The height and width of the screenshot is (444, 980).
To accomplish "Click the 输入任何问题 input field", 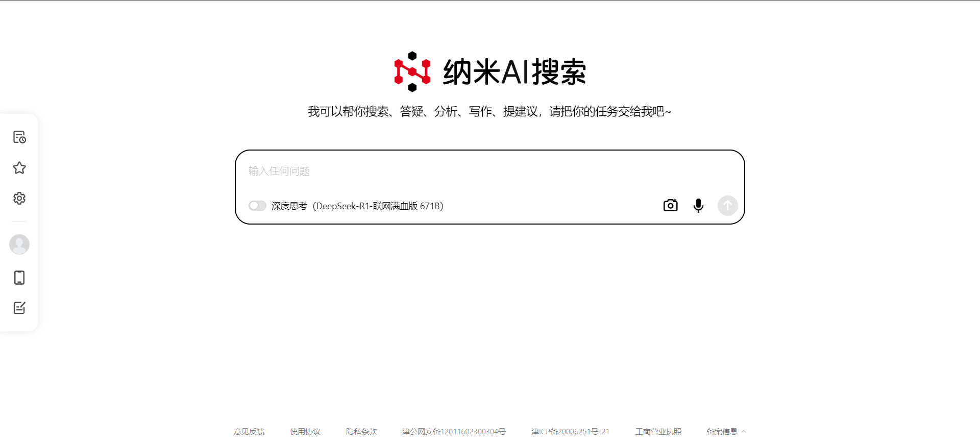I will [490, 171].
